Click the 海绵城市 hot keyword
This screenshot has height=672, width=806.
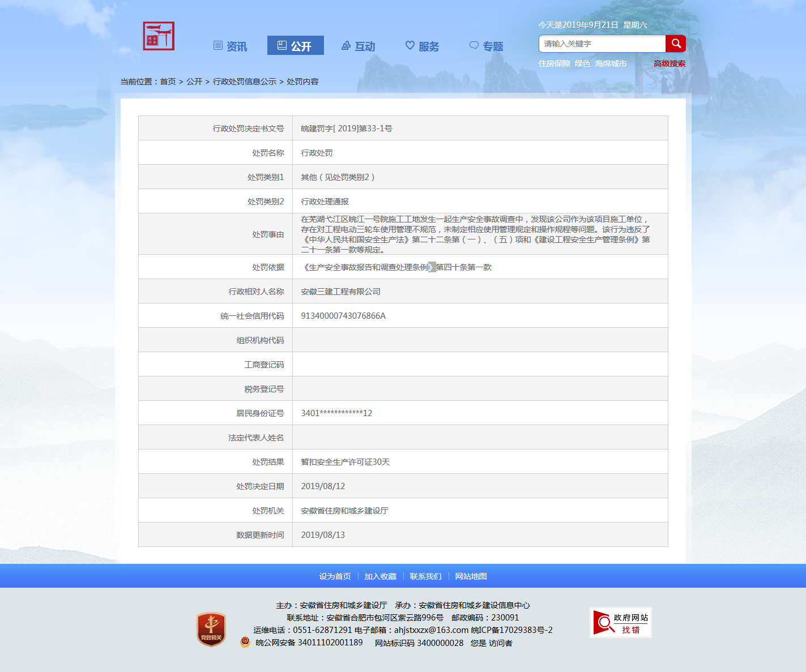coord(611,63)
